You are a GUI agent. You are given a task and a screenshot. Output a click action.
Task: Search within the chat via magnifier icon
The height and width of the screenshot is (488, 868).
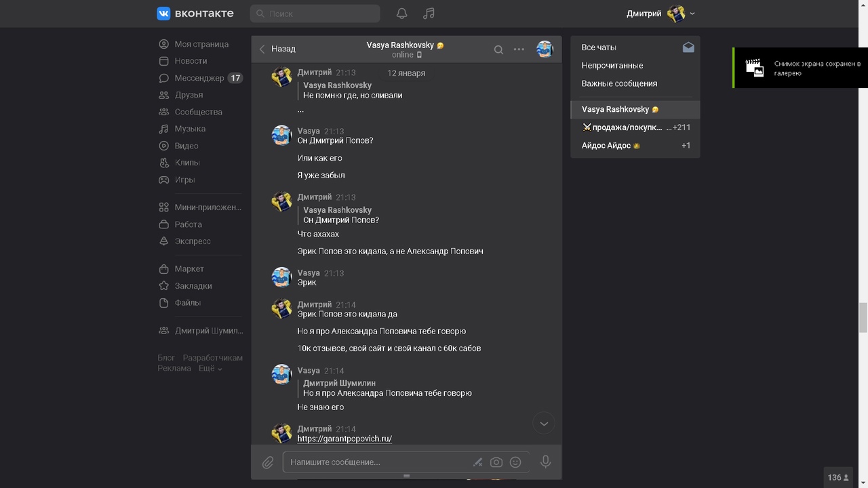(498, 49)
